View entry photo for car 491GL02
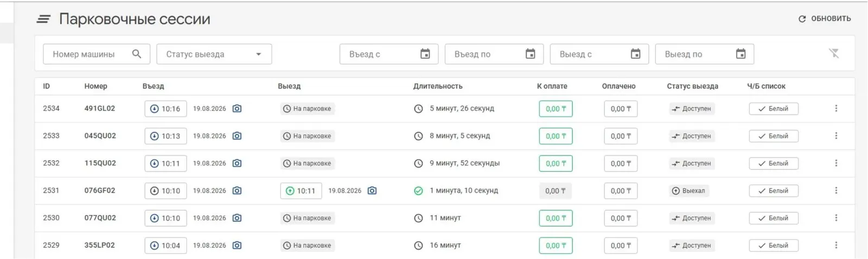This screenshot has height=259, width=868. [x=237, y=109]
